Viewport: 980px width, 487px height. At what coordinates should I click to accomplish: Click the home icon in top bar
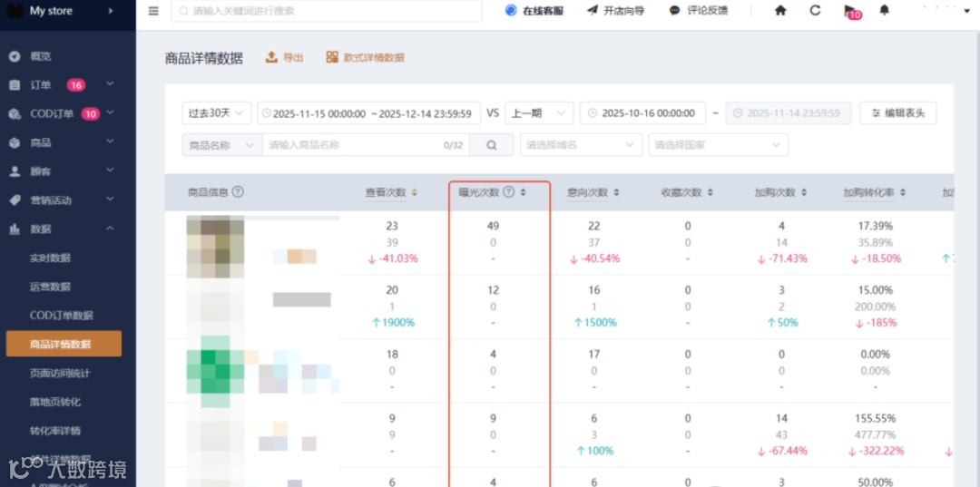pos(780,11)
